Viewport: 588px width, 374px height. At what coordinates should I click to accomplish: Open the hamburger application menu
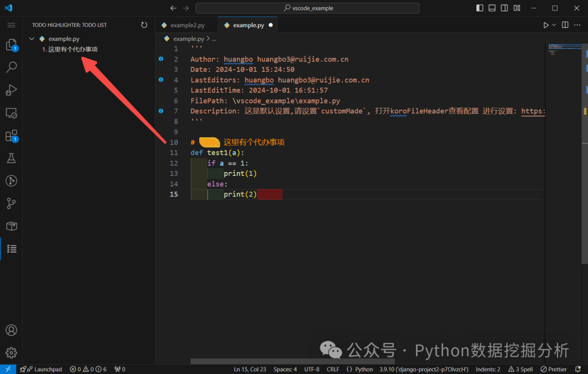tap(11, 25)
